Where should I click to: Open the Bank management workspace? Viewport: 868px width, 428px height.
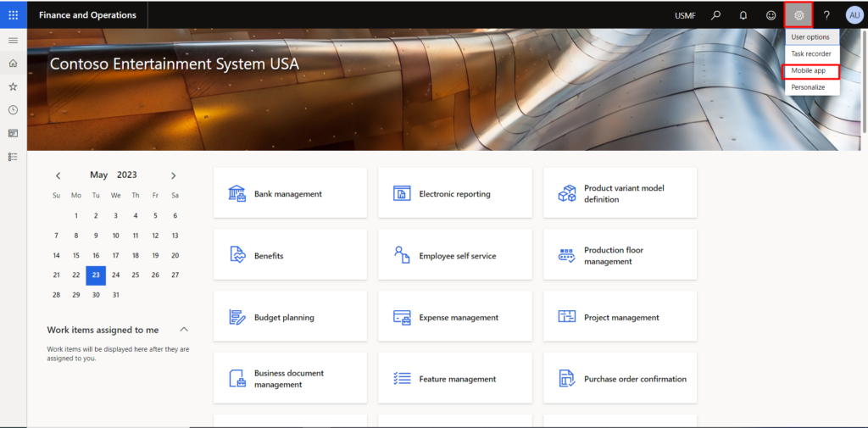tap(290, 192)
